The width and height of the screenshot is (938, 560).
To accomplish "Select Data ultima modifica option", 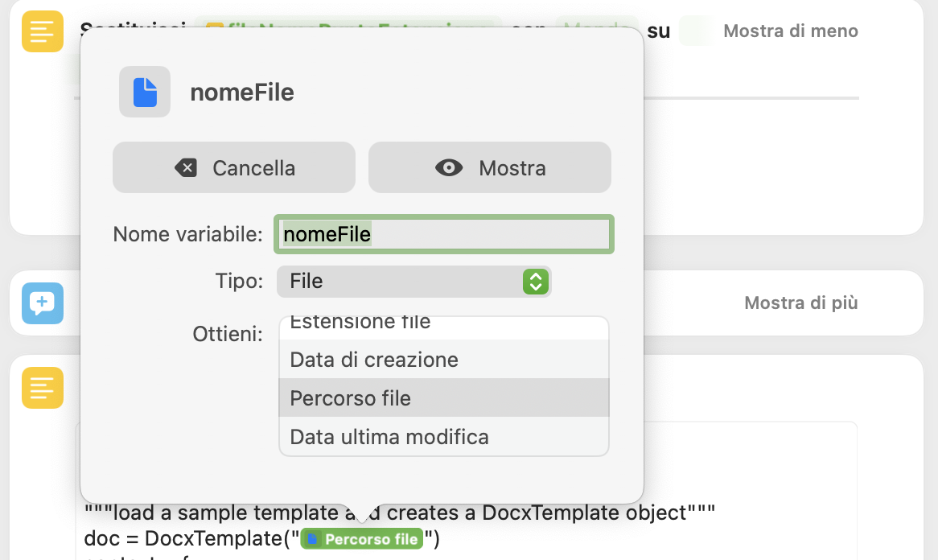I will coord(444,437).
